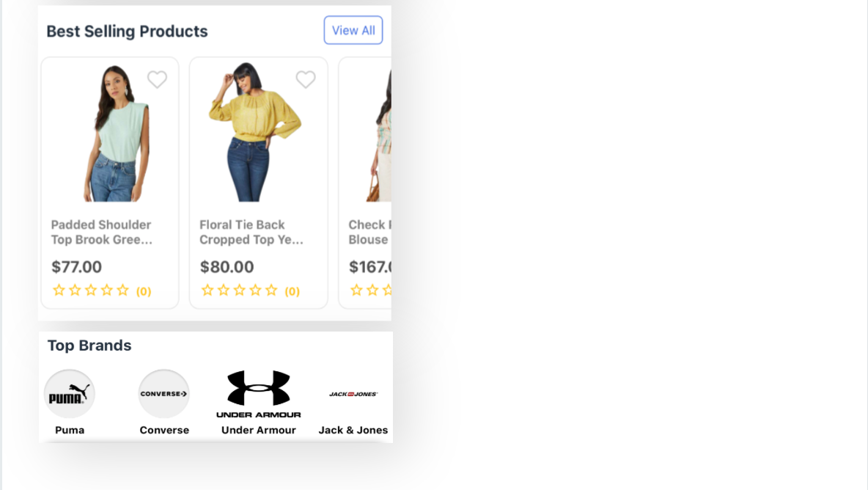Click the Floral Tie Back Cropped Top title
Image resolution: width=868 pixels, height=490 pixels.
pos(251,232)
